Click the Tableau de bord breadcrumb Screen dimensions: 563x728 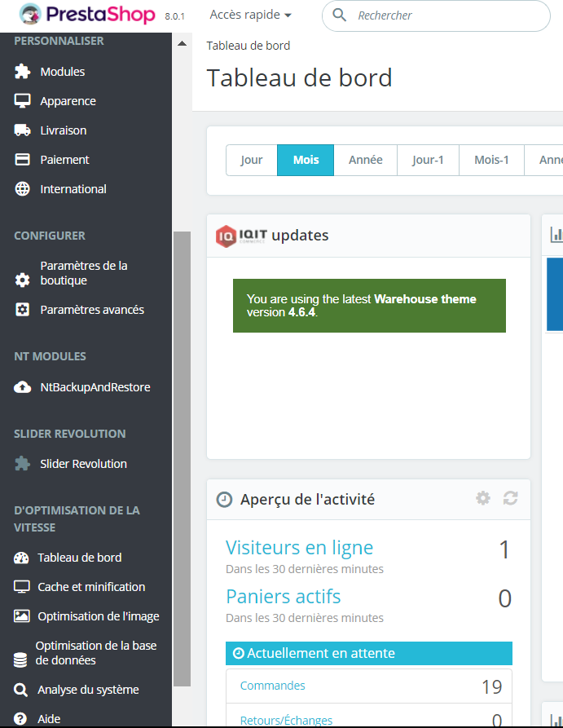click(249, 46)
